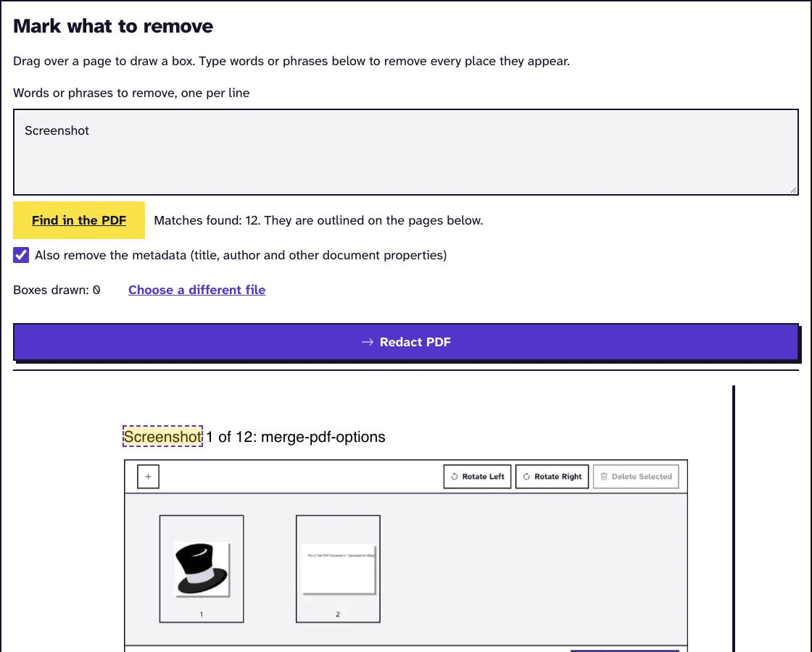
Task: Click the textarea resize handle corner
Action: click(793, 190)
